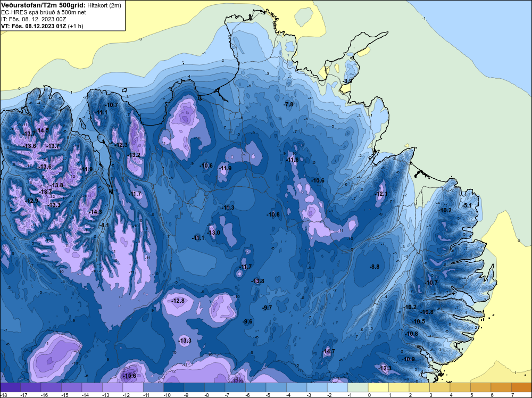The width and height of the screenshot is (532, 398).
Task: Click the -7 legend scale label
Action: [x=228, y=395]
